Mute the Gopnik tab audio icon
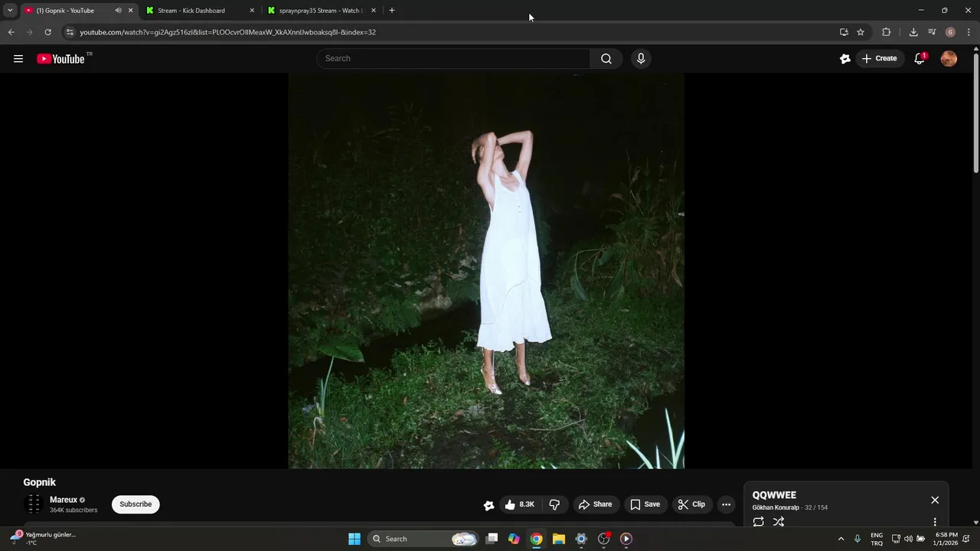Image resolution: width=980 pixels, height=551 pixels. (118, 11)
